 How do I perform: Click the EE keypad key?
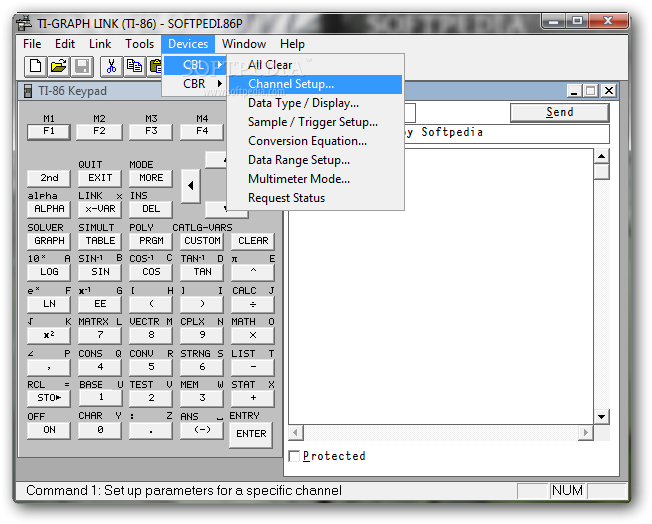point(100,304)
